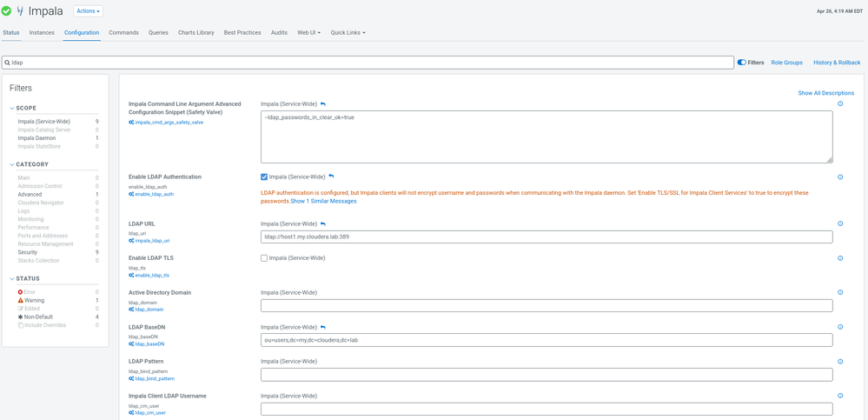Open the Actions dropdown

point(88,11)
